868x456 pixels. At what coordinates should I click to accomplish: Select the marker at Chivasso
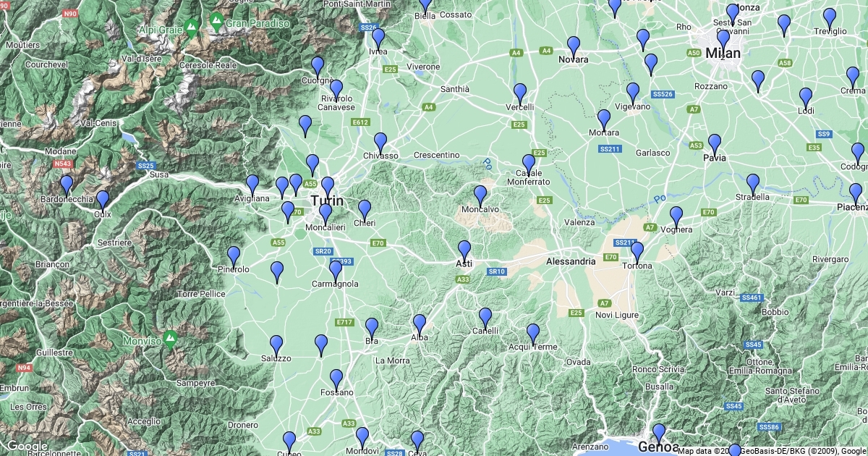pos(380,144)
